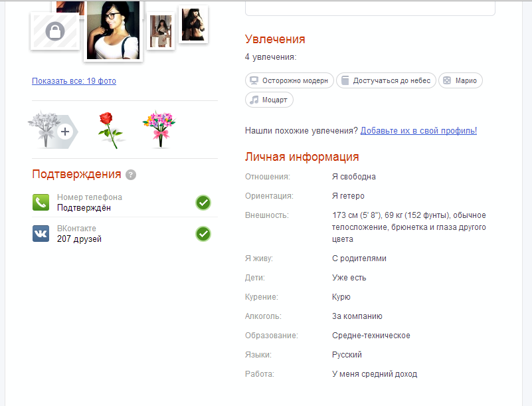This screenshot has width=532, height=406.
Task: Click the green phone verification icon
Action: coord(41,202)
